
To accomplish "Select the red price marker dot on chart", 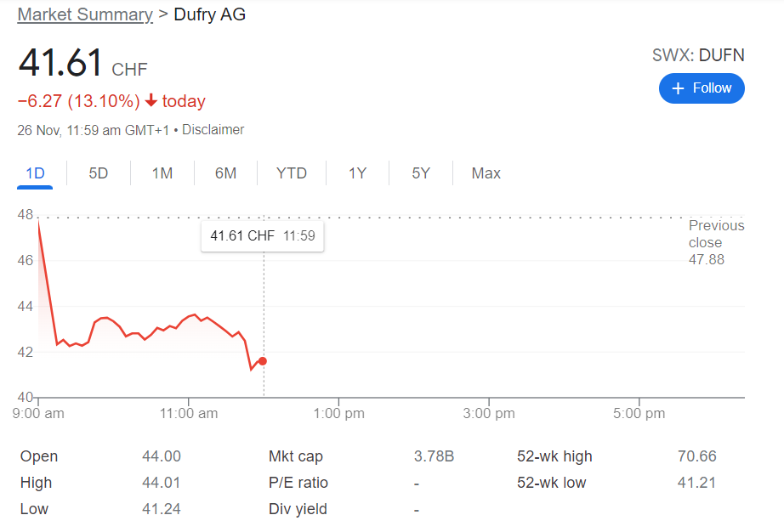I will point(264,360).
